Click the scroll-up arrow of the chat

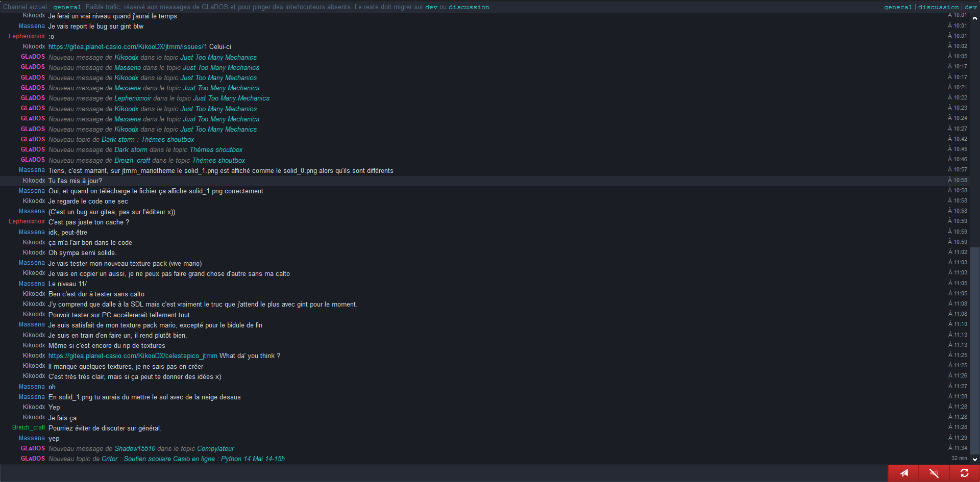tap(975, 18)
